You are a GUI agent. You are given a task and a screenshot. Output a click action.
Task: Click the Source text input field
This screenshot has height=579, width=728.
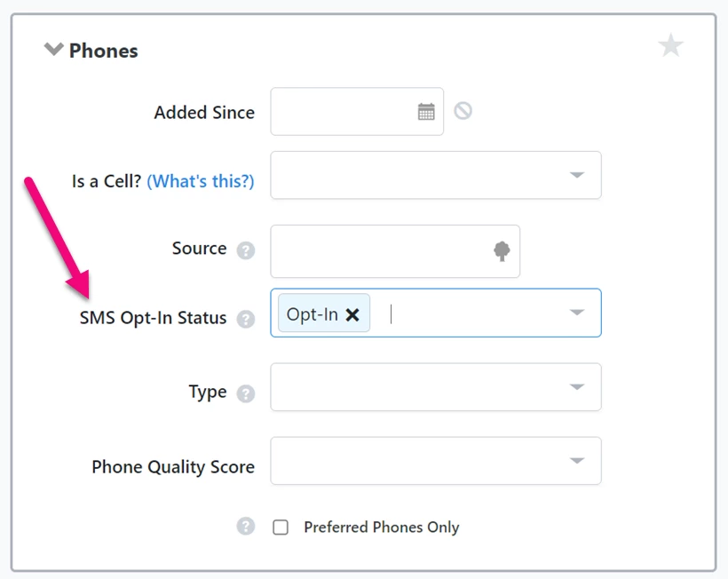(x=373, y=251)
